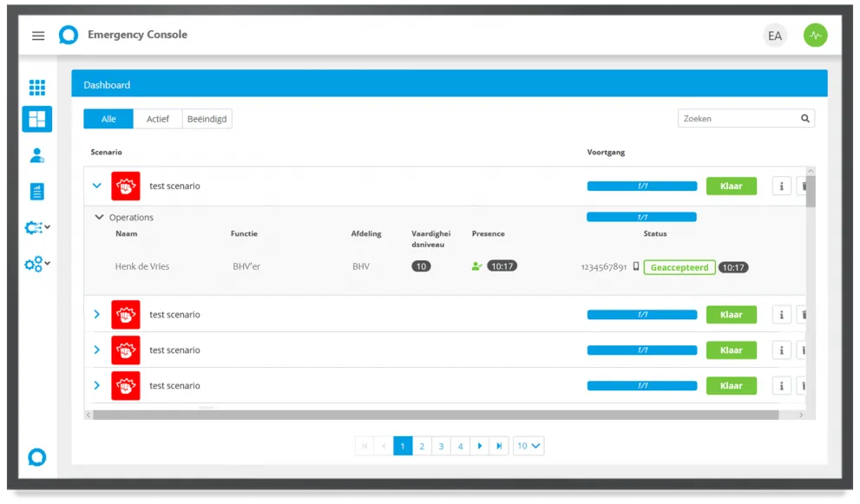The width and height of the screenshot is (860, 504).
Task: Open the hamburger menu
Action: click(38, 36)
